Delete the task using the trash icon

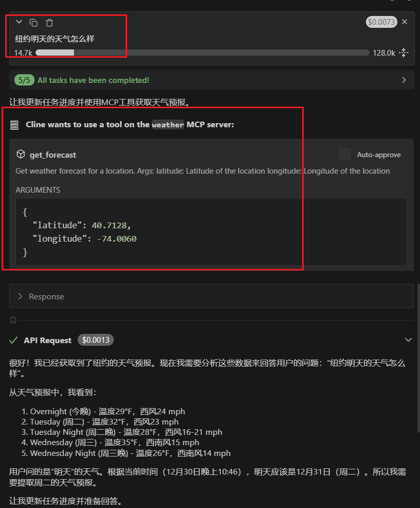[x=49, y=23]
